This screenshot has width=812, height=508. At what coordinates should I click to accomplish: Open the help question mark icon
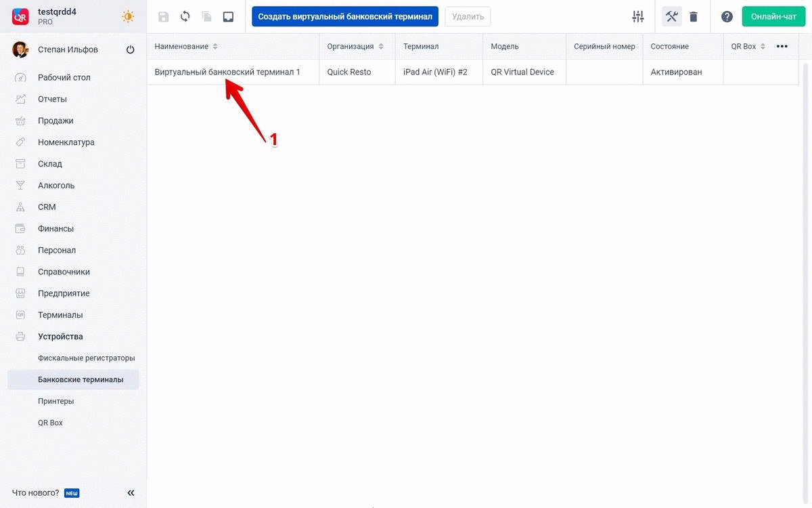coord(727,17)
